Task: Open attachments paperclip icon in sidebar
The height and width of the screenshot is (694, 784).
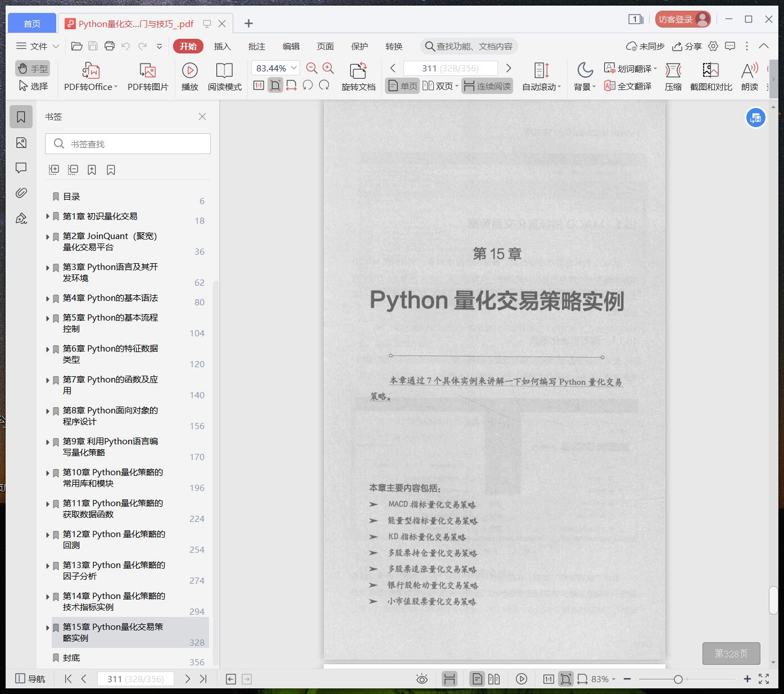Action: (x=21, y=193)
